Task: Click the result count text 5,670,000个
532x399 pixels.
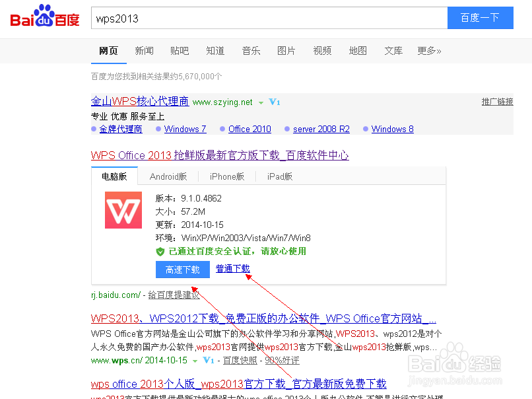Action: 200,77
